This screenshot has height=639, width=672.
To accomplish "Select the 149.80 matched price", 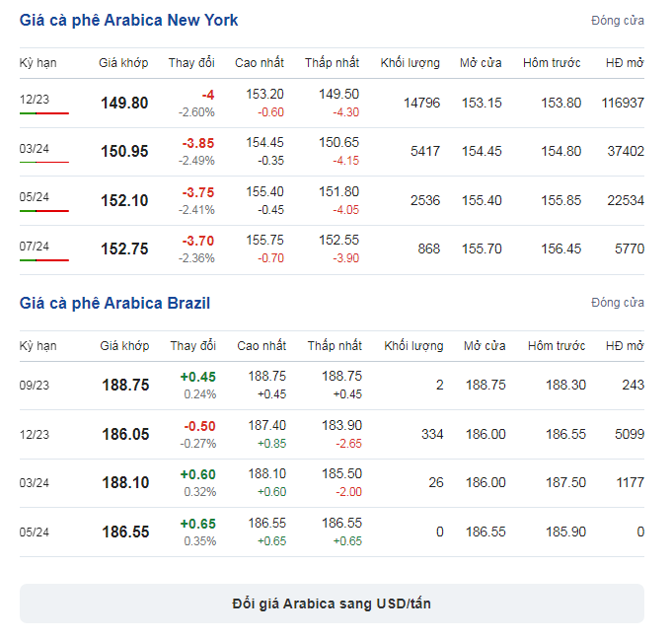I will point(124,103).
